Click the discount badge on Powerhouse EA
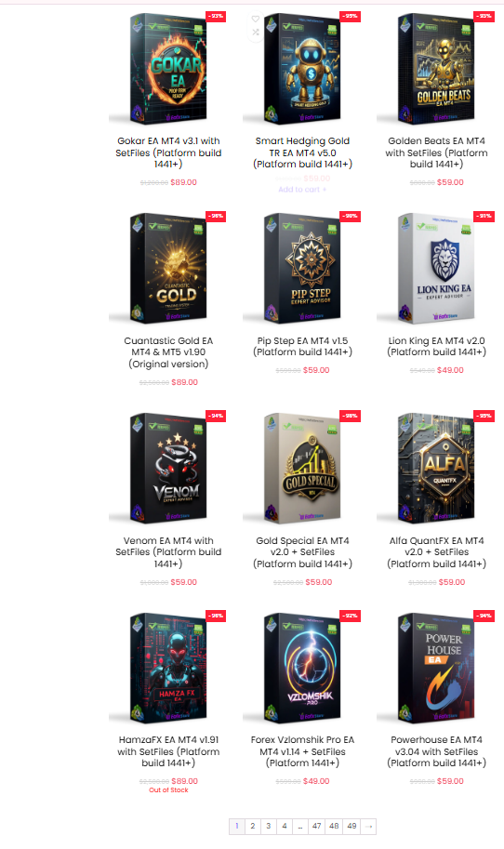The height and width of the screenshot is (849, 504). [x=484, y=616]
